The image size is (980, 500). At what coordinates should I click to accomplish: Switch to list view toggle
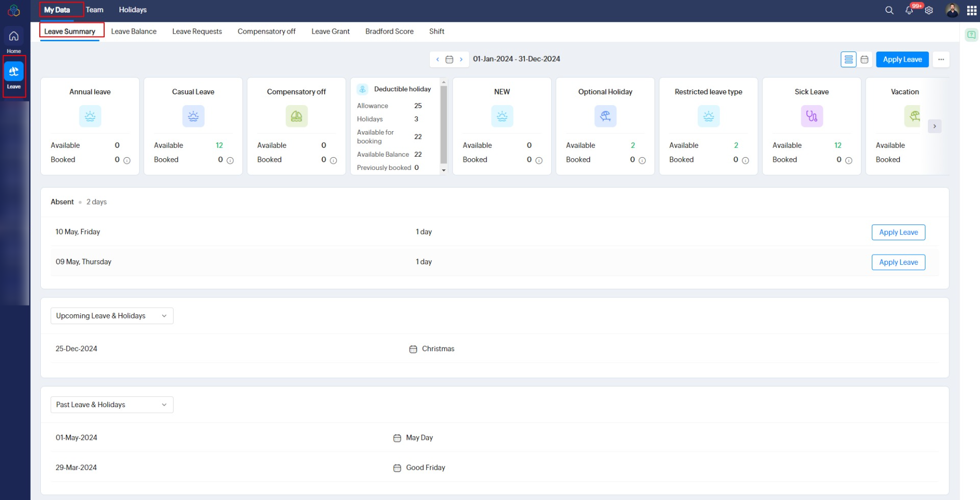click(848, 59)
